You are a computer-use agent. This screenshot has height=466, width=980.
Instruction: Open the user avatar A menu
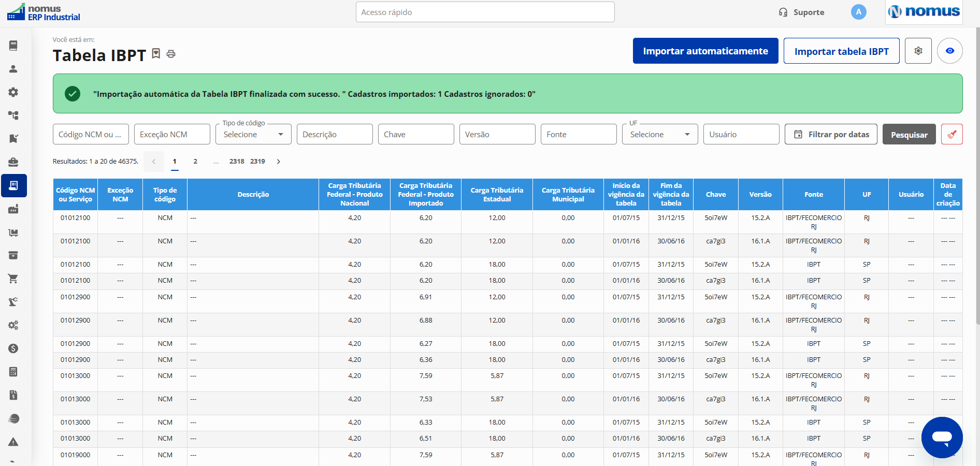[859, 12]
